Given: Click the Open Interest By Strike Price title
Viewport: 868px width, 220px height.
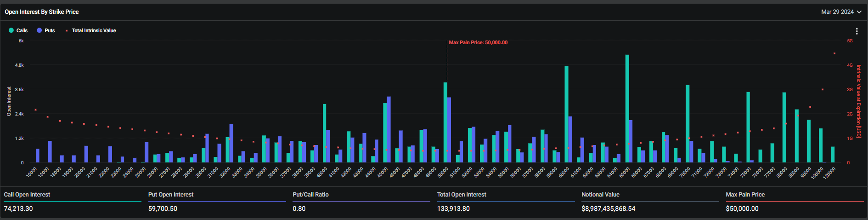Looking at the screenshot, I should [42, 12].
